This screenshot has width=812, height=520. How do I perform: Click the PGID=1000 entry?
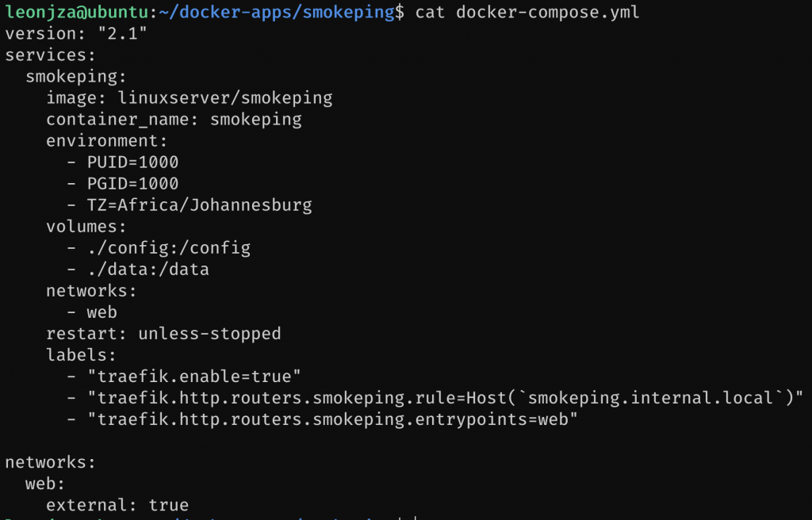coord(132,184)
